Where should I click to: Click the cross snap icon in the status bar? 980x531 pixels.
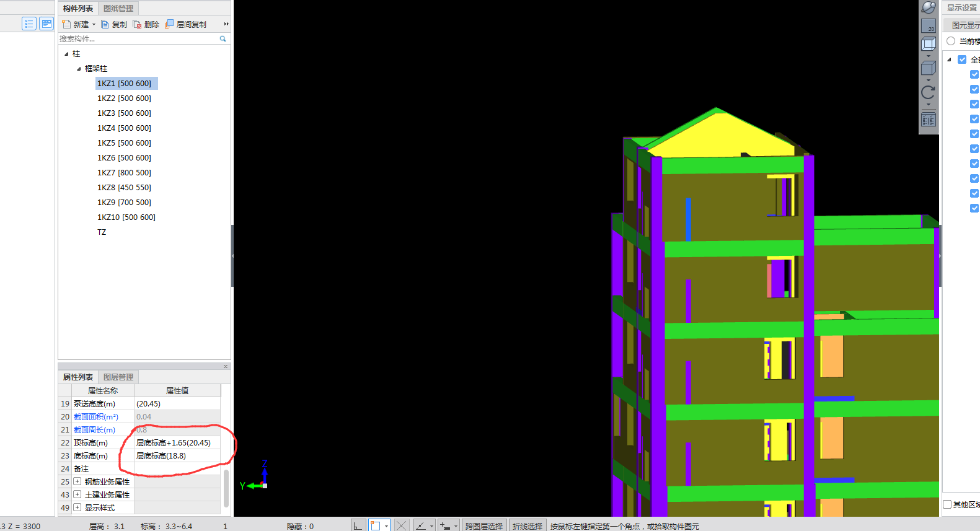pyautogui.click(x=402, y=525)
